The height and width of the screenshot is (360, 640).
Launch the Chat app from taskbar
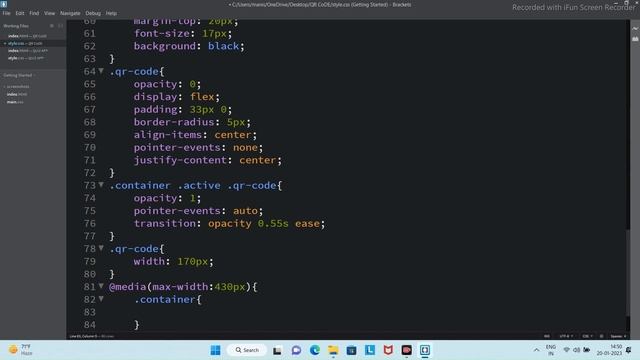[296, 350]
